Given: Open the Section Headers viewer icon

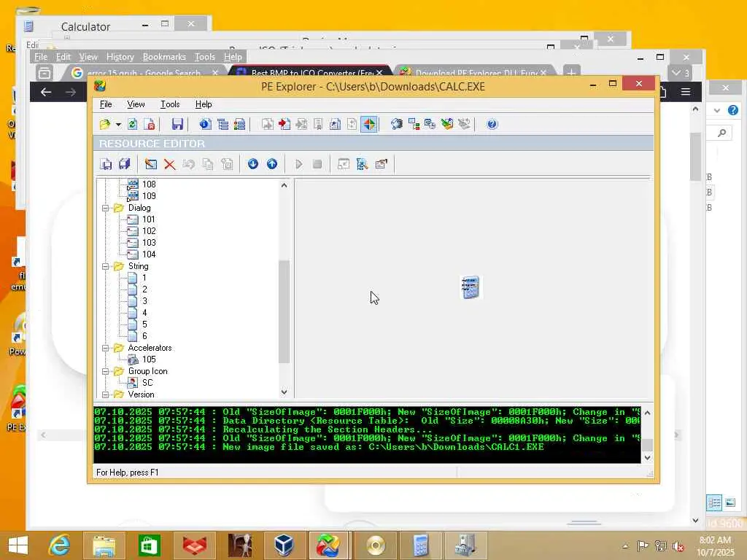Looking at the screenshot, I should (239, 124).
